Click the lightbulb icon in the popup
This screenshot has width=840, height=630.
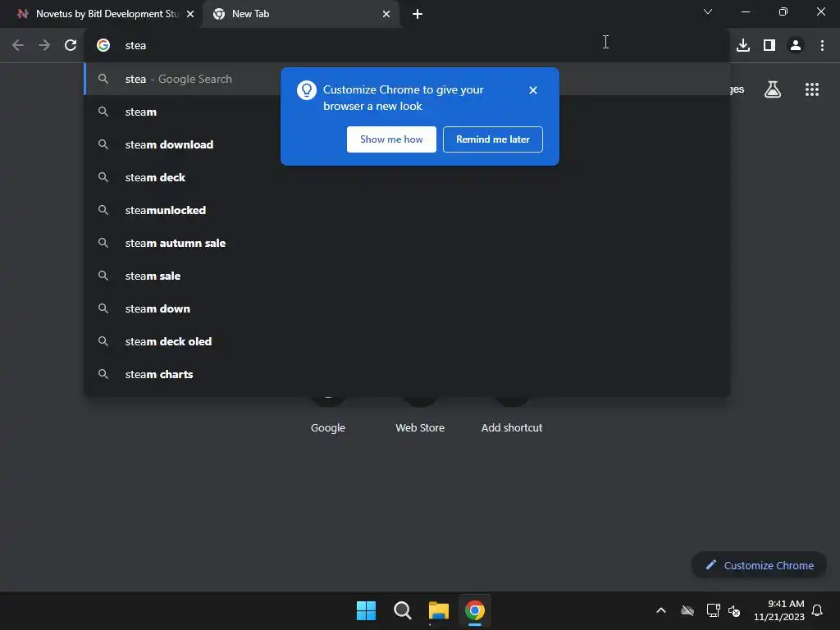(307, 90)
